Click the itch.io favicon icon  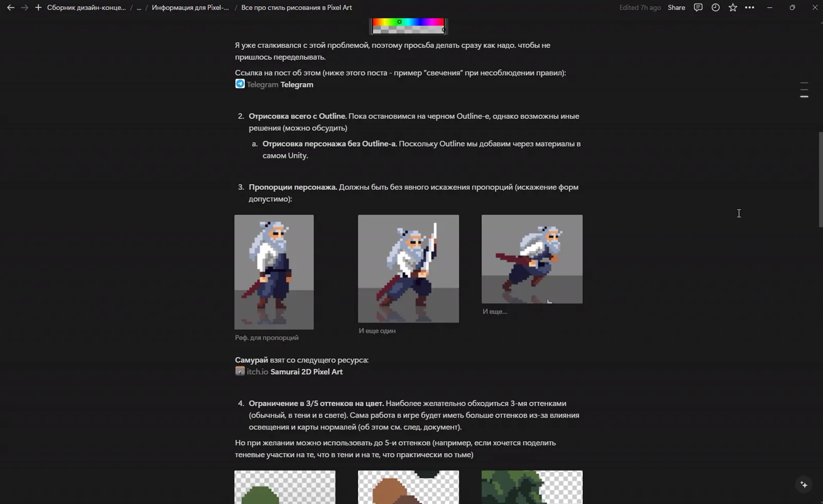pyautogui.click(x=240, y=371)
